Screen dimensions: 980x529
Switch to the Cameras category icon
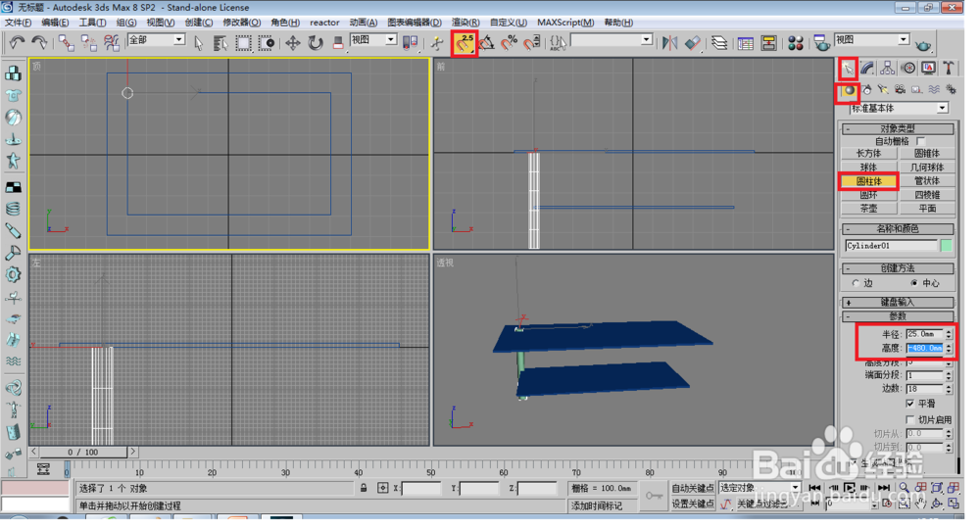900,90
